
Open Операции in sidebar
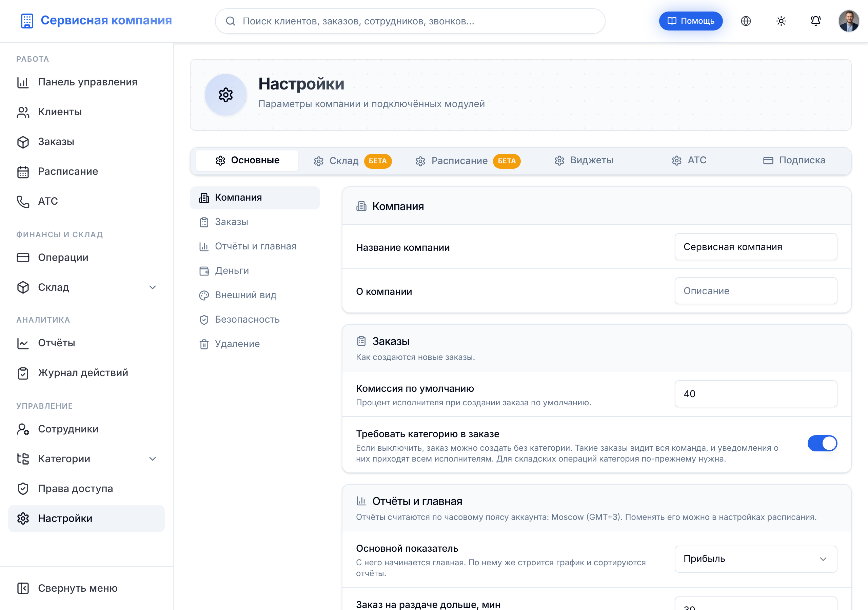click(86, 258)
